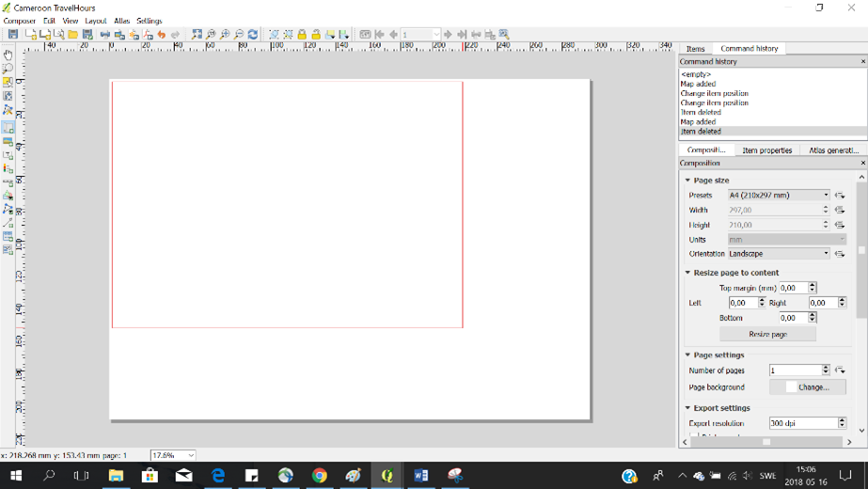
Task: Open the atlas page number combo box
Action: pyautogui.click(x=420, y=35)
